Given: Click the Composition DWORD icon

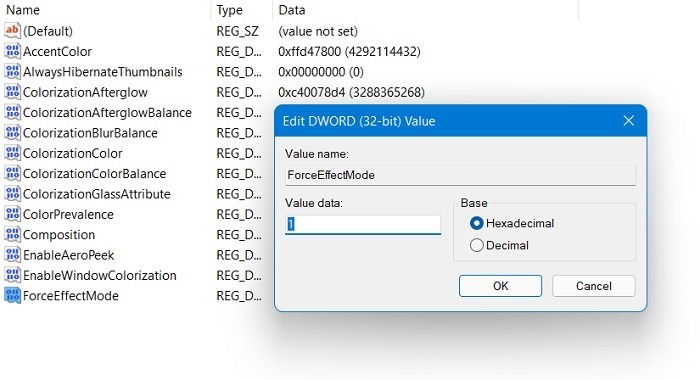Looking at the screenshot, I should pos(12,234).
